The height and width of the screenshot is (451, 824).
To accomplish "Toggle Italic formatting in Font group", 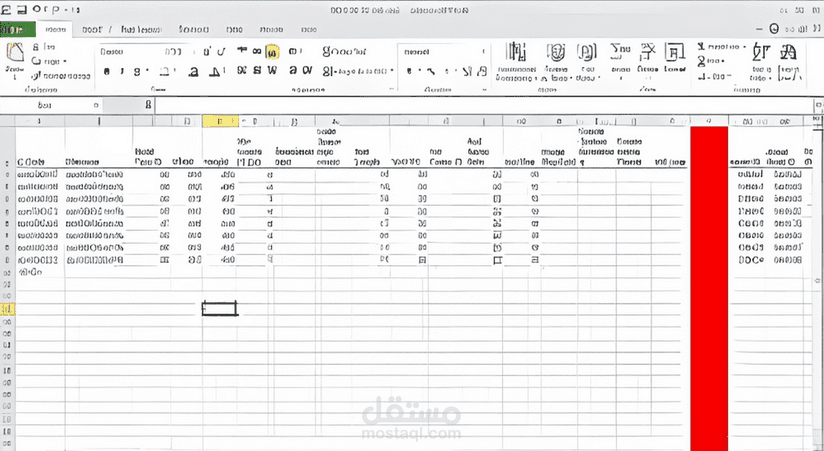I will [121, 71].
